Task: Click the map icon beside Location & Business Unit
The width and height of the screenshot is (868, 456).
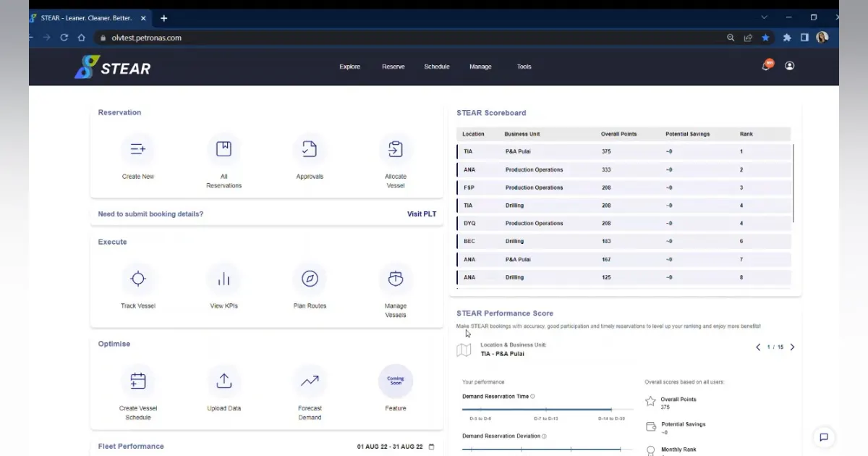Action: tap(464, 350)
